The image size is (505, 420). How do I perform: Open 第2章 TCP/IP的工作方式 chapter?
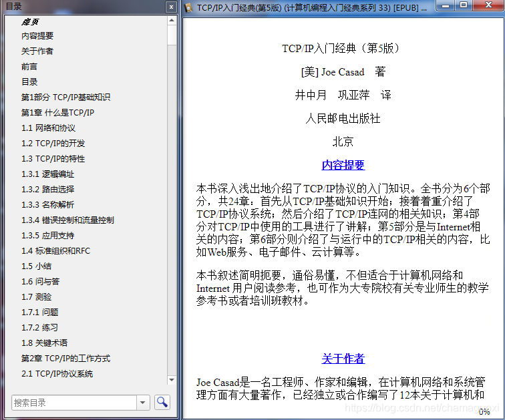click(65, 358)
